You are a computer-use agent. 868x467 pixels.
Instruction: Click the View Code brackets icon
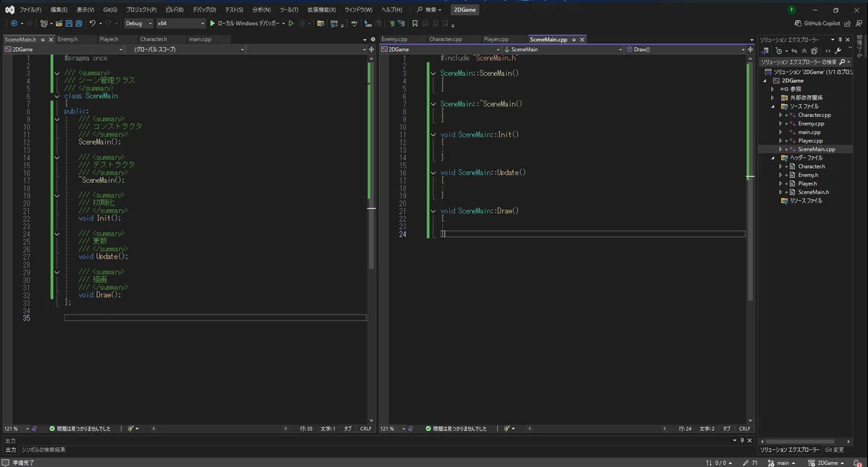point(827,51)
